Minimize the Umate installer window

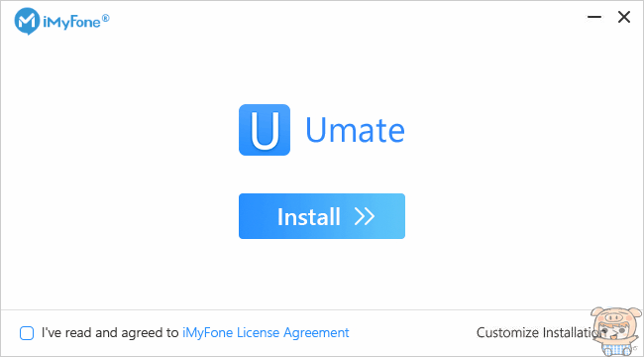click(594, 17)
